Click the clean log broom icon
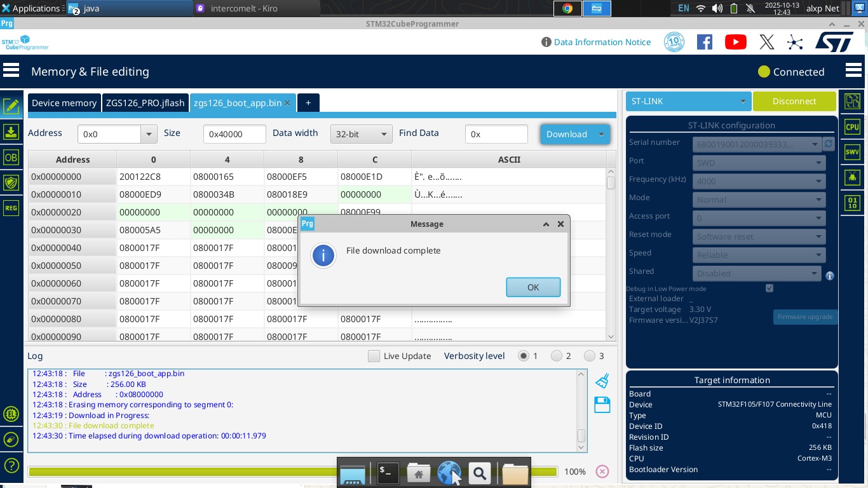Screen dimensions: 868x488 click(602, 379)
